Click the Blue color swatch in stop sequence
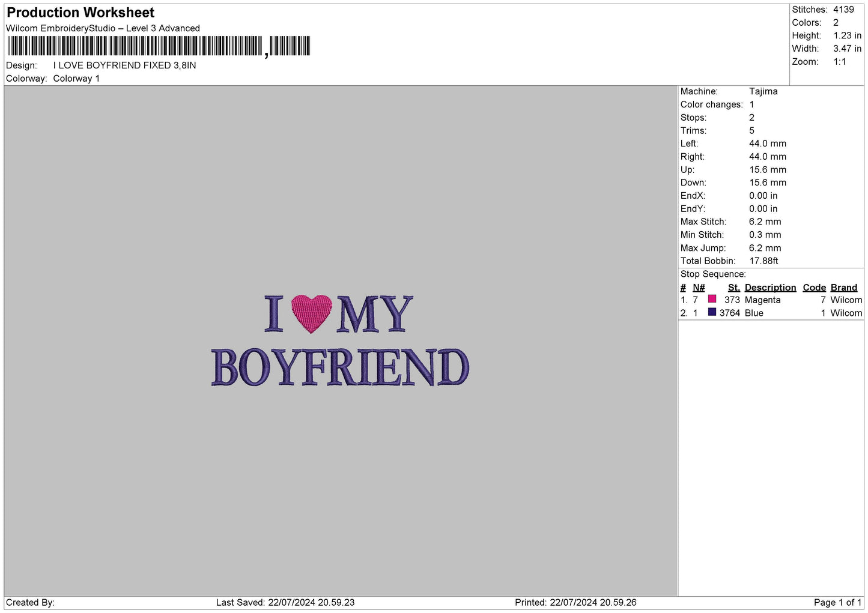Viewport: 868px width, 613px height. pyautogui.click(x=712, y=312)
